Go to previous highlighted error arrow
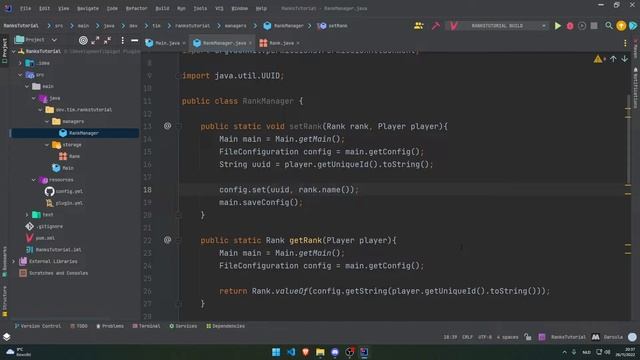 613,59
